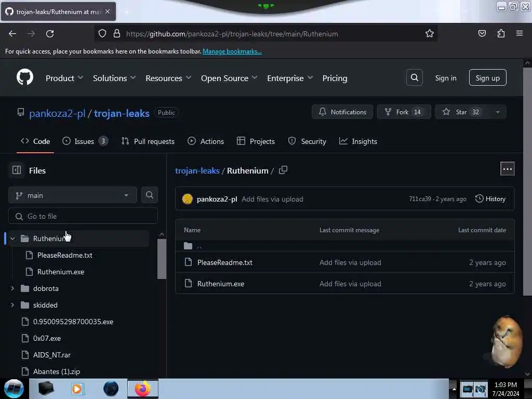
Task: Click the Go to file search field
Action: tap(83, 216)
